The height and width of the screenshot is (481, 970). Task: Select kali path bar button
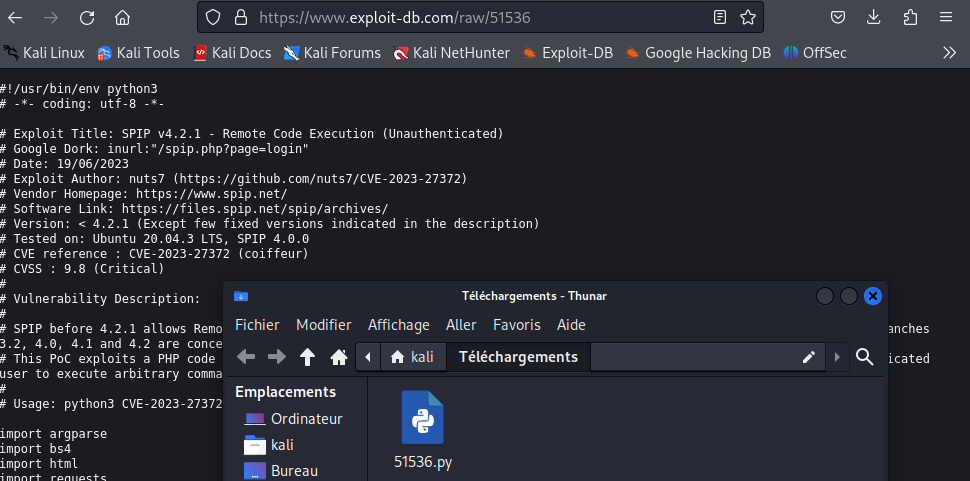pyautogui.click(x=413, y=357)
